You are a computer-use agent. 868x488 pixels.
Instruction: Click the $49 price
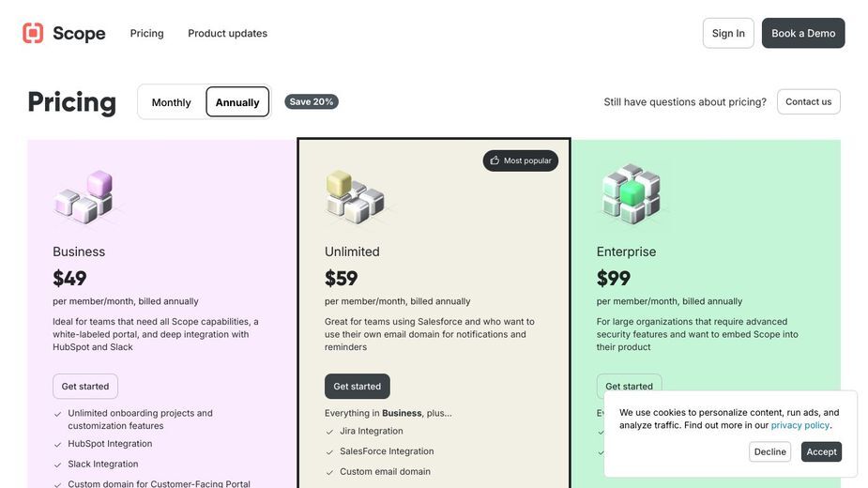69,278
